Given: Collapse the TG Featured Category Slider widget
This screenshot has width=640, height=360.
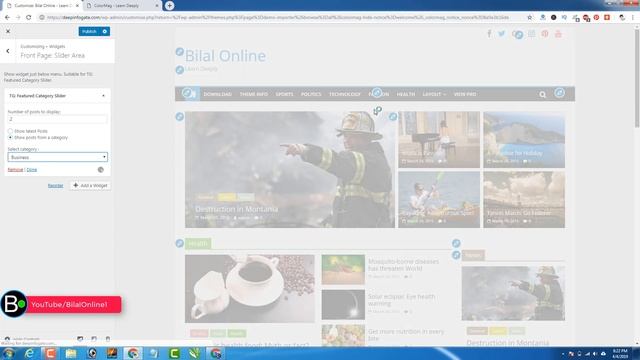Looking at the screenshot, I should point(103,96).
